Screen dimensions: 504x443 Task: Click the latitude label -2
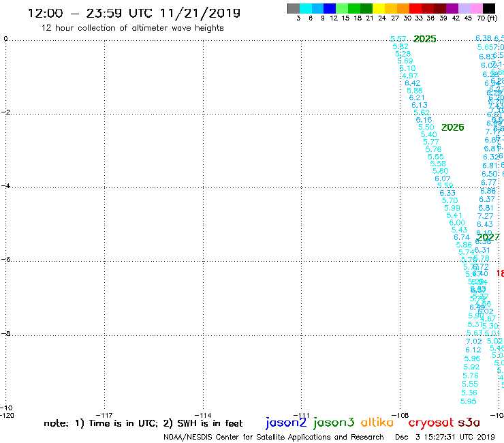[5, 112]
